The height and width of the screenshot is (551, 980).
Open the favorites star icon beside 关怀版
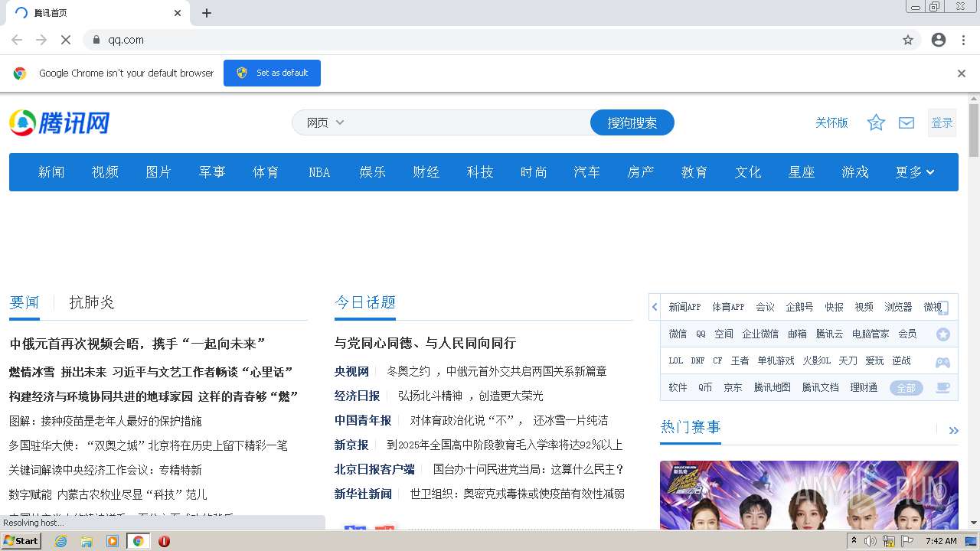[876, 122]
